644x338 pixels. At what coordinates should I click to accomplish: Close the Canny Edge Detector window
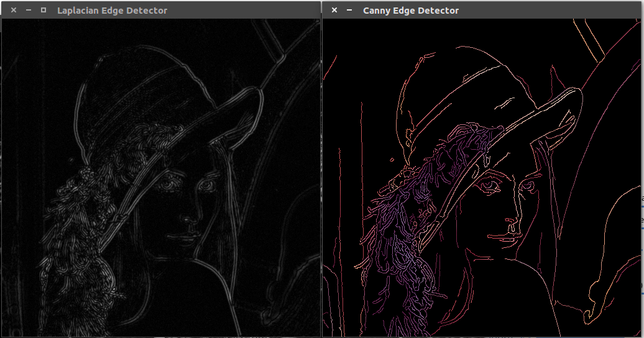point(334,11)
